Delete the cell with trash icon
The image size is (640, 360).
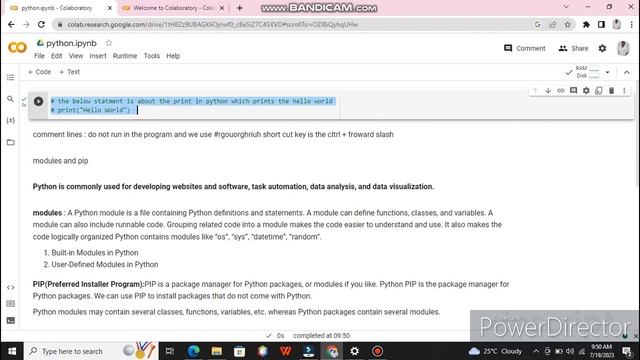[x=611, y=91]
